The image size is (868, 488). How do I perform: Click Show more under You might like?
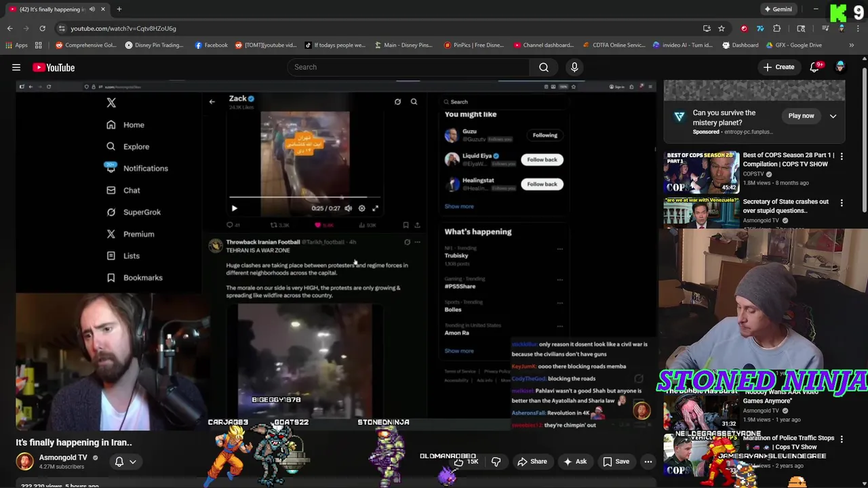pos(459,206)
